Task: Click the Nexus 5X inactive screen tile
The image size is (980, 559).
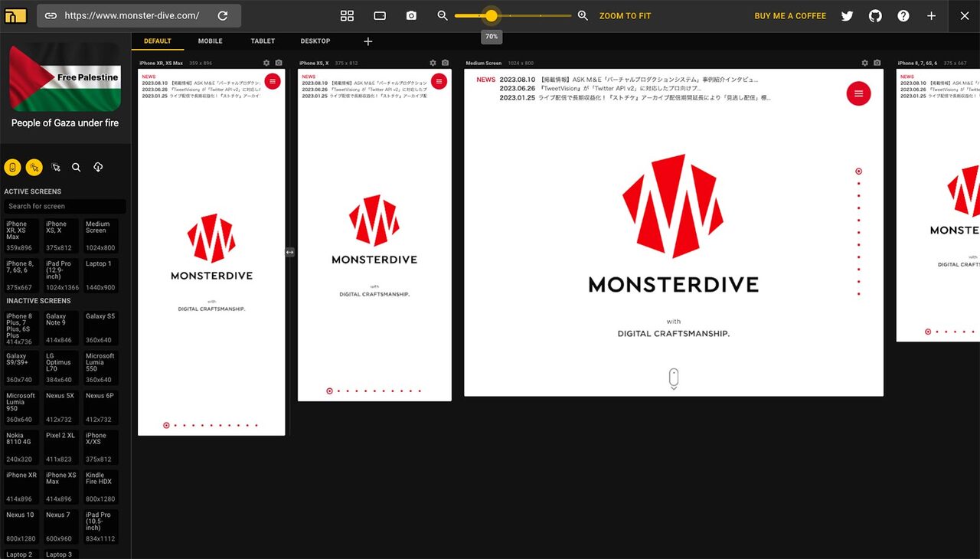Action: 61,407
